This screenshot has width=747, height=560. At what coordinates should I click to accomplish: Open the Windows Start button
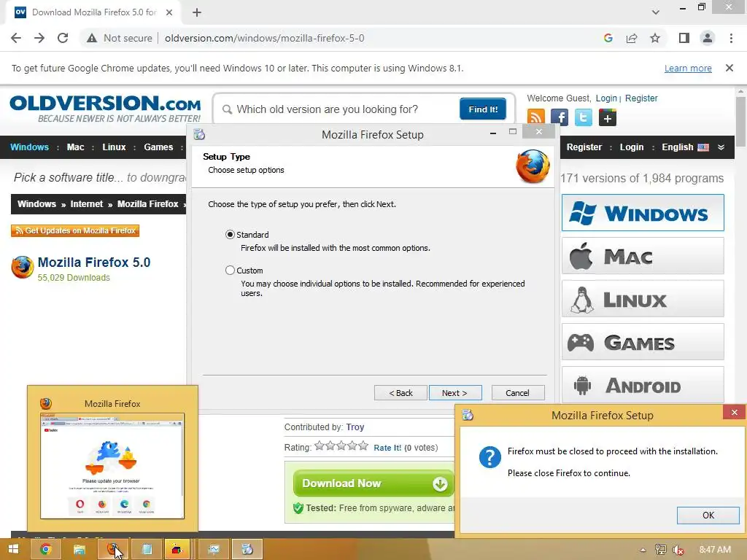(x=13, y=549)
